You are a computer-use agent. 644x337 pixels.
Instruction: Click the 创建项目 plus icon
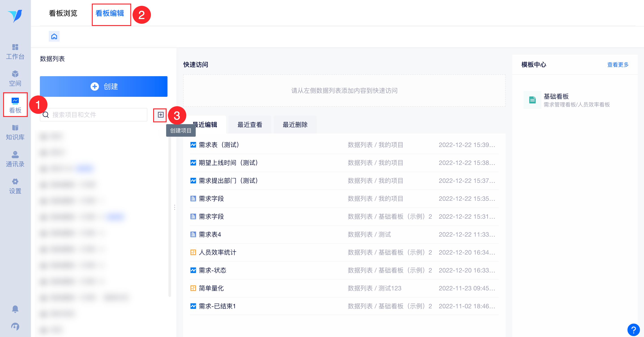click(x=161, y=115)
